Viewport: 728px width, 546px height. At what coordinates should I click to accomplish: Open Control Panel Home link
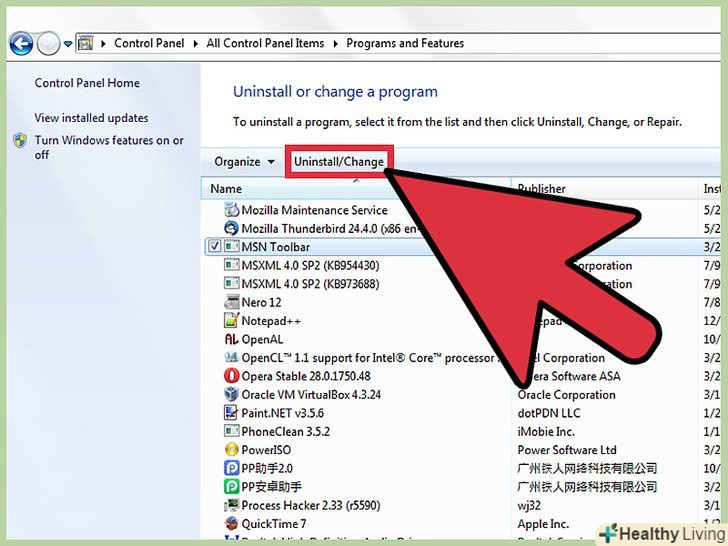[x=87, y=83]
